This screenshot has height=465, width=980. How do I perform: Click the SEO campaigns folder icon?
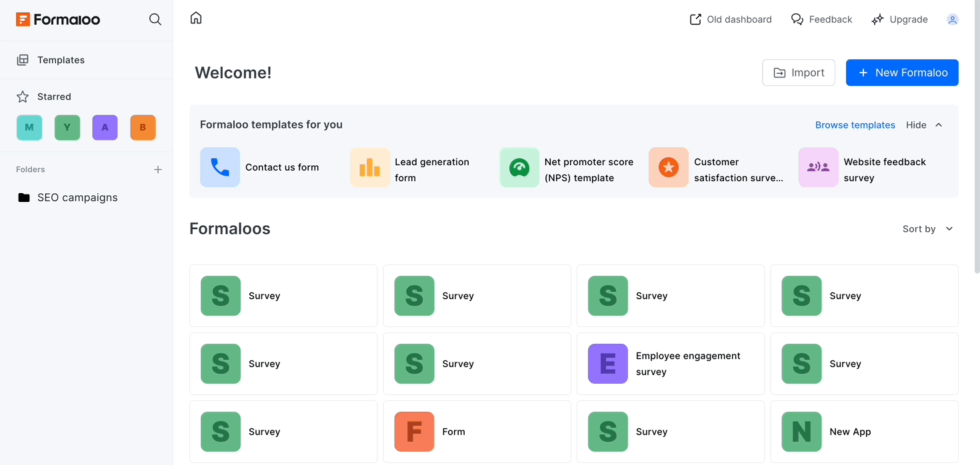[24, 198]
